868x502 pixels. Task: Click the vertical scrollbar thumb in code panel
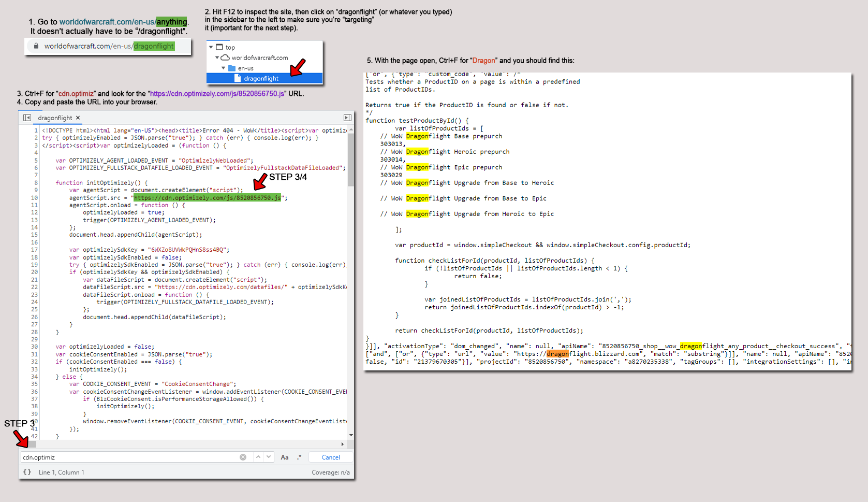click(x=351, y=159)
